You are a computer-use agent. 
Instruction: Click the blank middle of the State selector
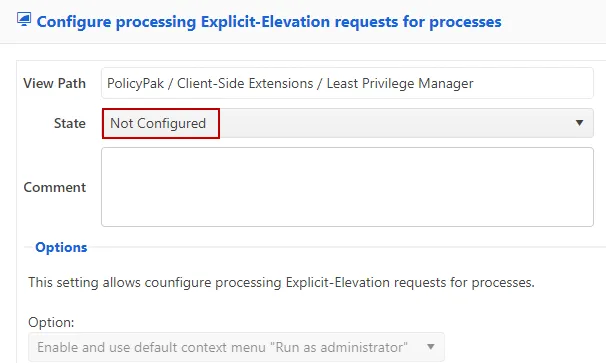(x=394, y=123)
